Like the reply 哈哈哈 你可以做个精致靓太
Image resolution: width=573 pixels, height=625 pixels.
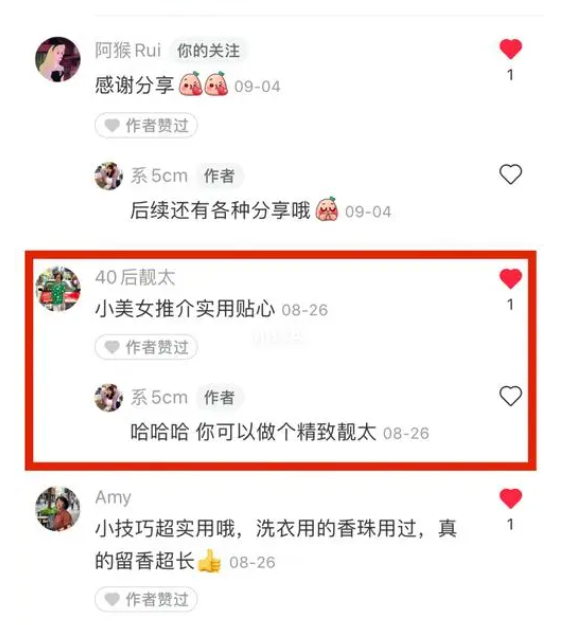click(x=510, y=396)
